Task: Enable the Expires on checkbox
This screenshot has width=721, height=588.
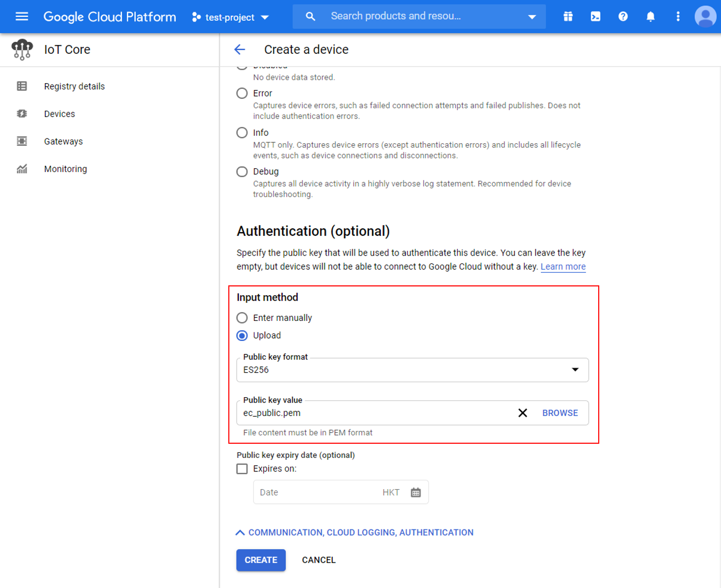Action: (242, 469)
